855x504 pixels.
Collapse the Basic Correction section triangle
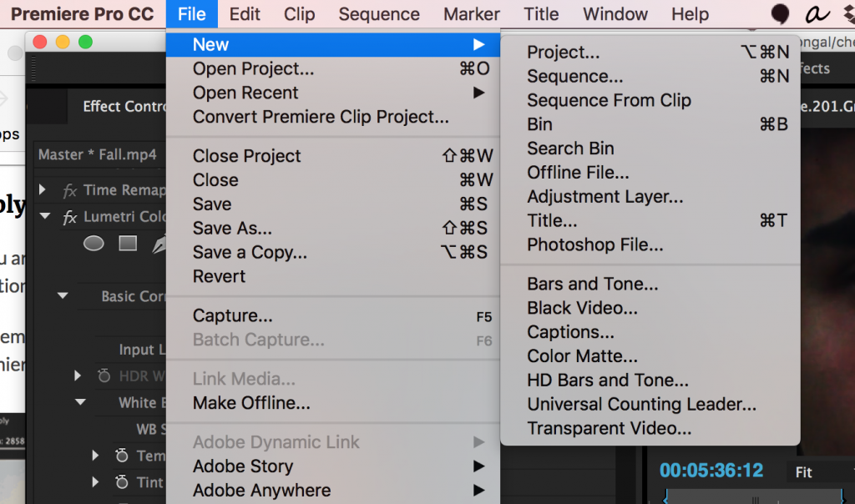(63, 296)
